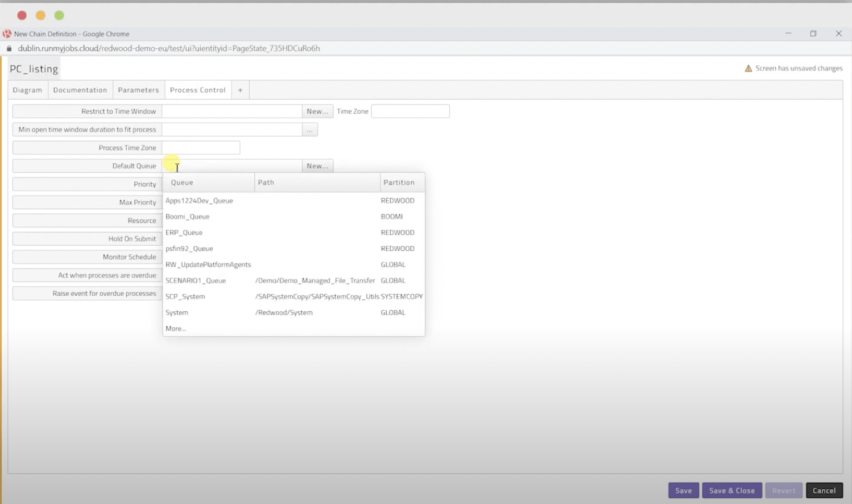
Task: Open the ellipsis picker for min open time window
Action: pos(309,129)
